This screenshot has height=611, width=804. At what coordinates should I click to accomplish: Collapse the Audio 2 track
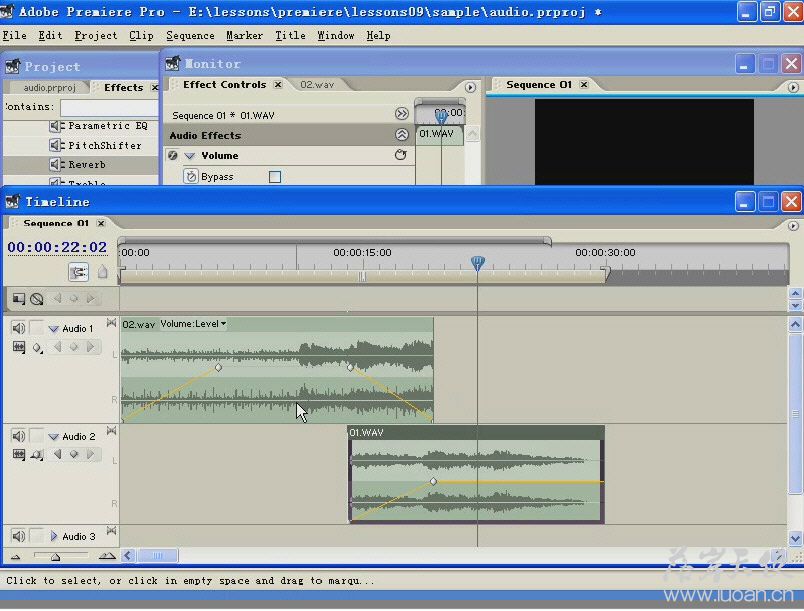coord(53,437)
